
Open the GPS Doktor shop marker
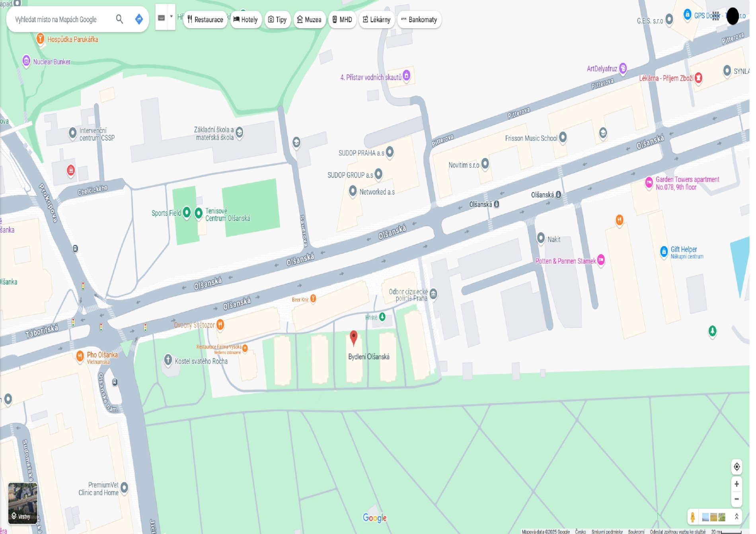coord(687,14)
